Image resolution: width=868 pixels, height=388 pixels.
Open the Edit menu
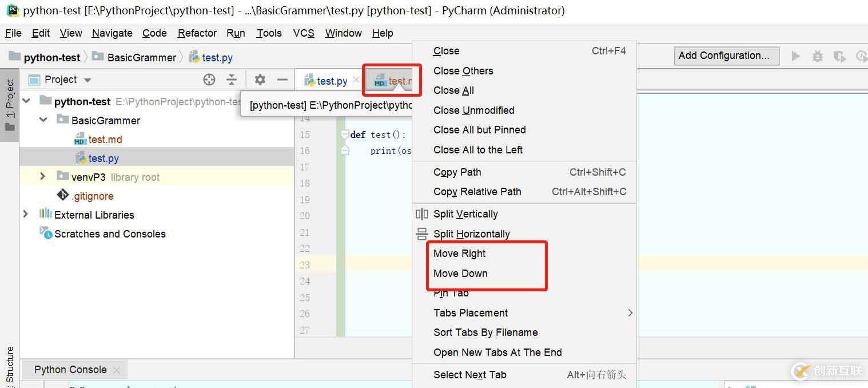pyautogui.click(x=41, y=33)
